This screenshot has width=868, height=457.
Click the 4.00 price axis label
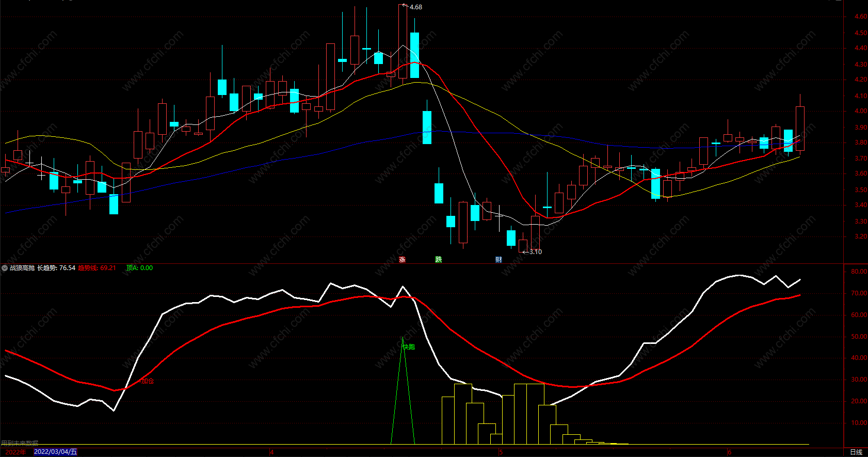pos(860,111)
